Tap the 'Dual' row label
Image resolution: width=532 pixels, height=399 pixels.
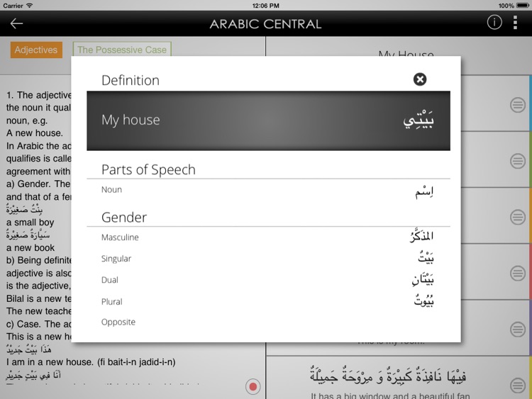point(109,280)
